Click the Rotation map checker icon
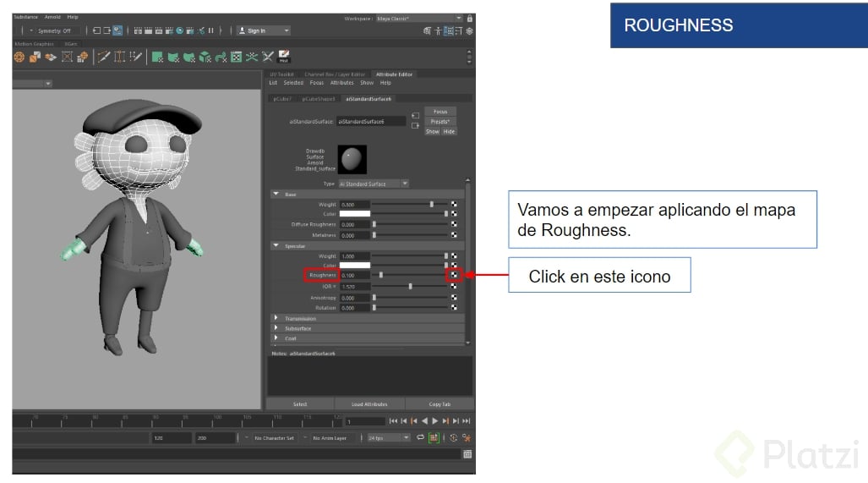 pos(454,307)
